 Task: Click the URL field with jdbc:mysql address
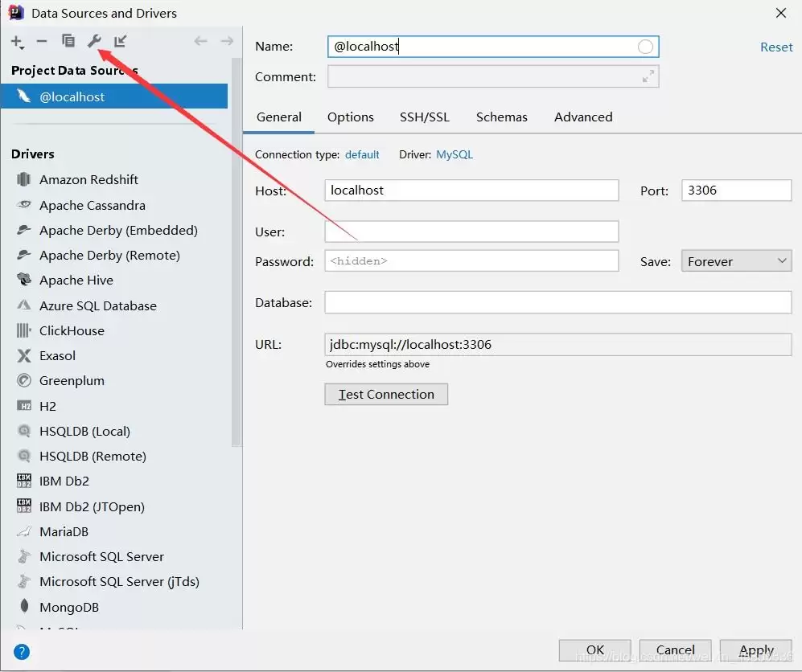558,344
